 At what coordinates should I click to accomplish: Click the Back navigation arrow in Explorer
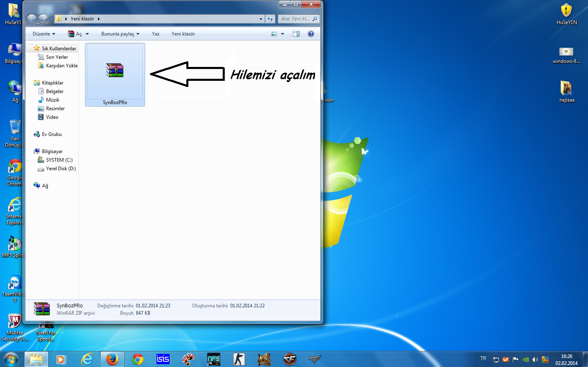click(x=31, y=19)
